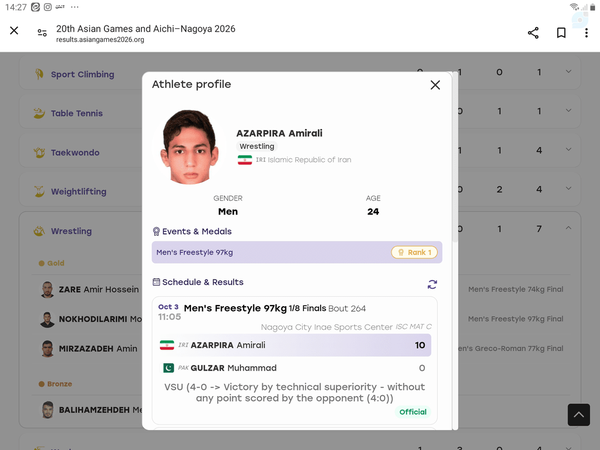
Task: Select AZARPIRA Amirali bout result row
Action: (295, 345)
